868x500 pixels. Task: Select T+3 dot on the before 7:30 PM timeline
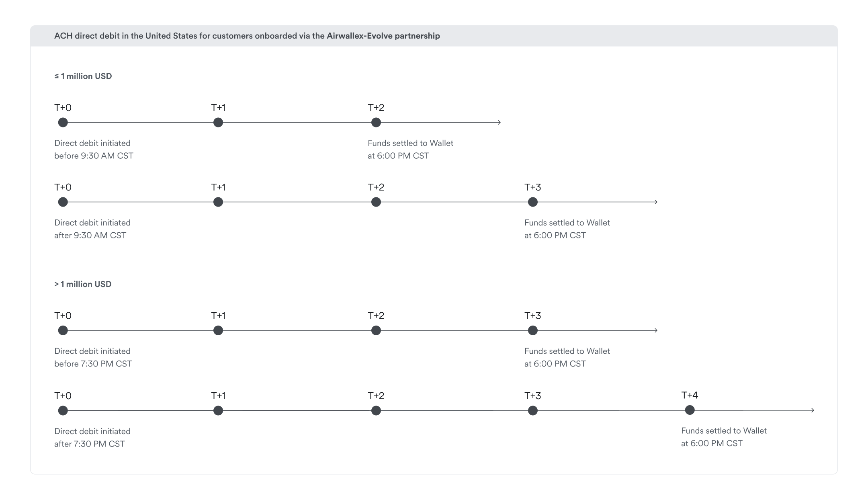click(533, 330)
